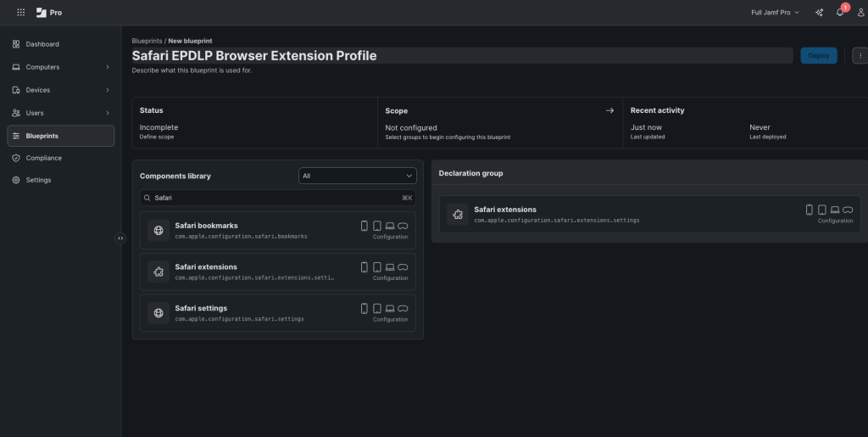Click the Blueprints icon in sidebar
Screen dimensions: 868x437
16,136
